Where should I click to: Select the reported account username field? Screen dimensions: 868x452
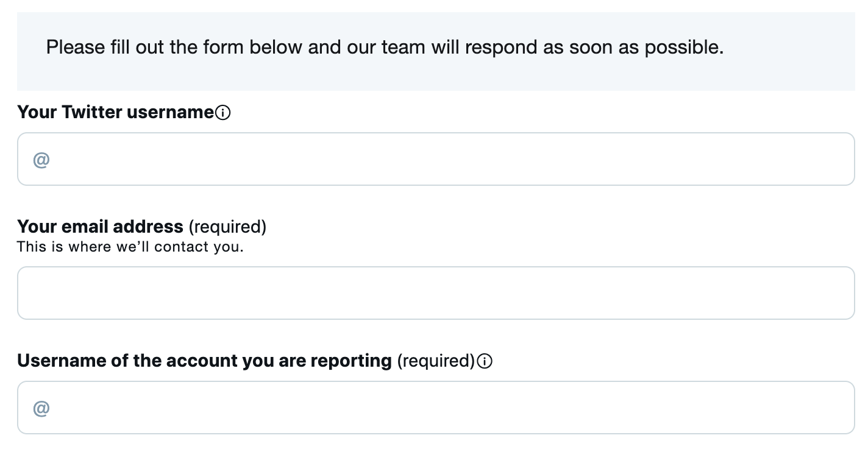(x=436, y=408)
